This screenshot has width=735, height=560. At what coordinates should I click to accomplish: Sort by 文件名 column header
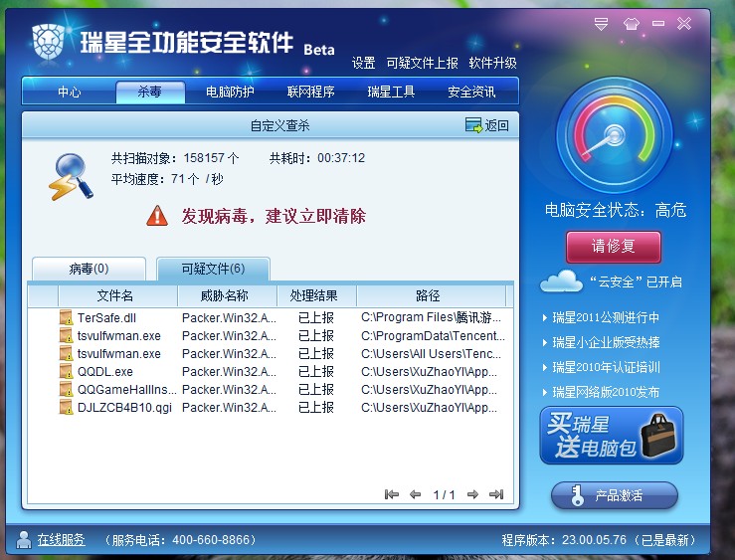117,295
